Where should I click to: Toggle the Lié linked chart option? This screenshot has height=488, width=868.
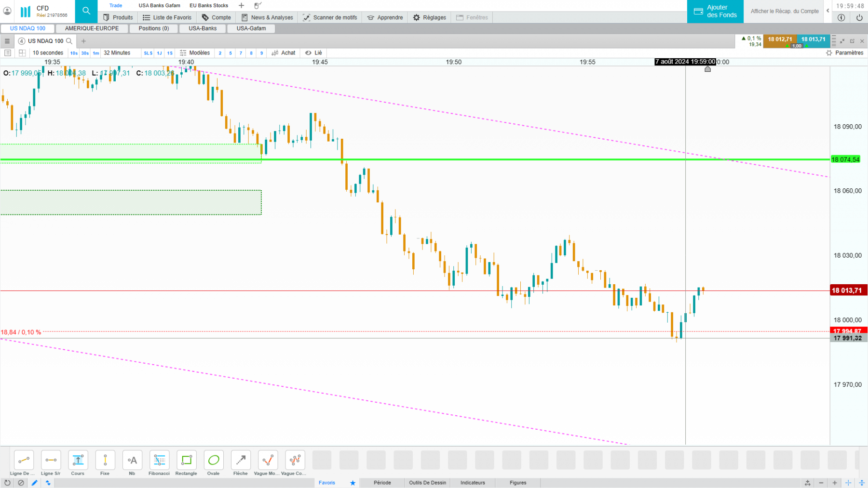pos(313,53)
